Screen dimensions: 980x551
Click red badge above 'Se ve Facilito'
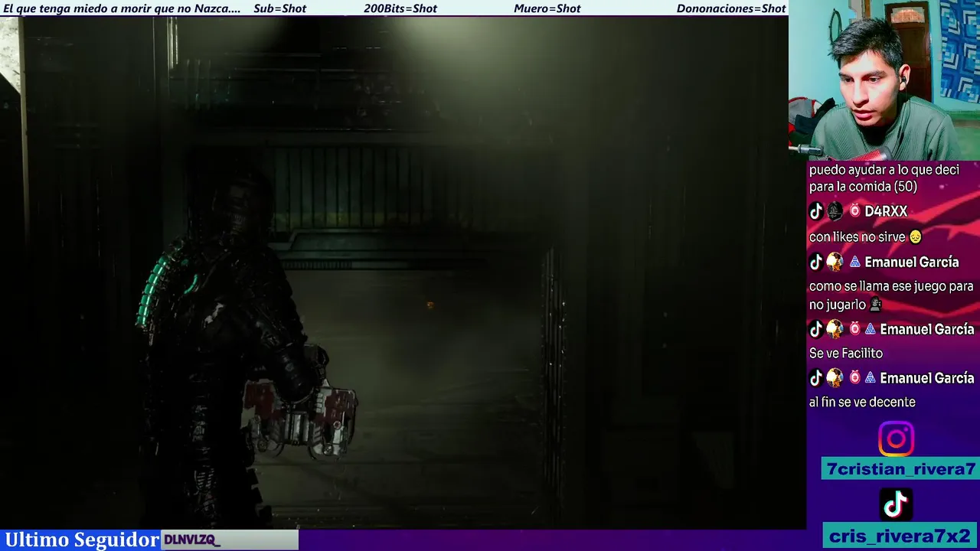(x=855, y=329)
